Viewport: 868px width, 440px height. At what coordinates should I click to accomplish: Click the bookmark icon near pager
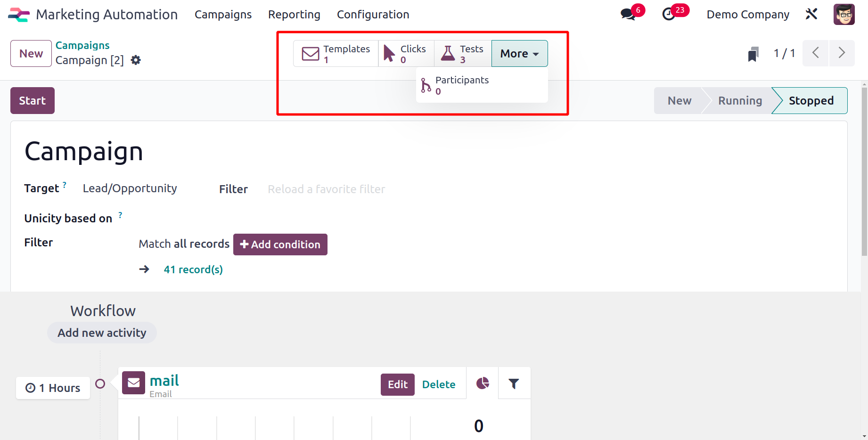pos(753,54)
